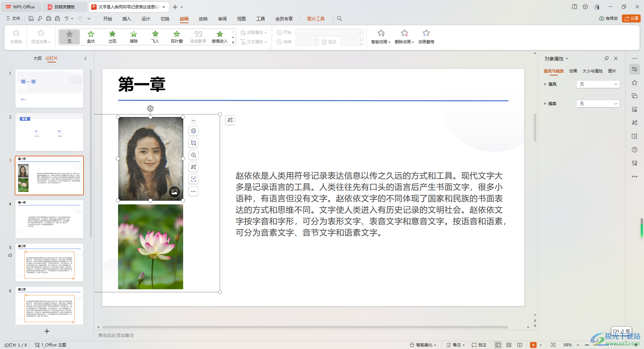644x349 pixels.
Task: Click the print icon in quick toolbar
Action: point(49,19)
